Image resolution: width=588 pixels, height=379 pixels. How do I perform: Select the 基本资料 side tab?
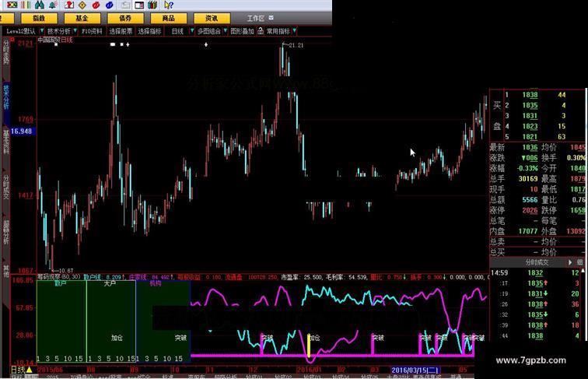coord(5,142)
